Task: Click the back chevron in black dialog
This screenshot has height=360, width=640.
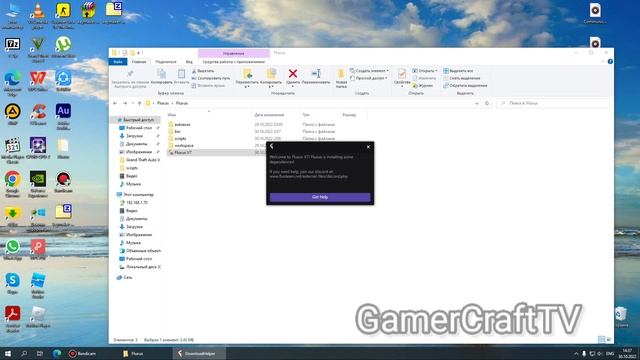Action: point(272,147)
